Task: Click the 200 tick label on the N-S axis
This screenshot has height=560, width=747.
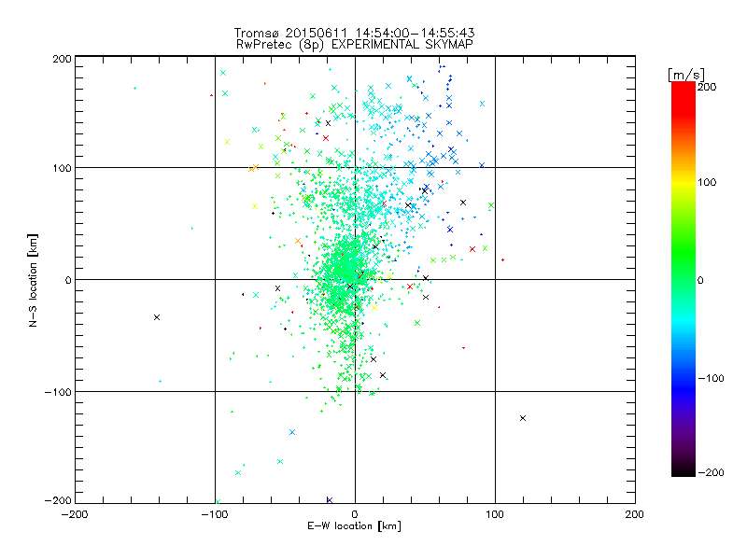Action: tap(62, 59)
